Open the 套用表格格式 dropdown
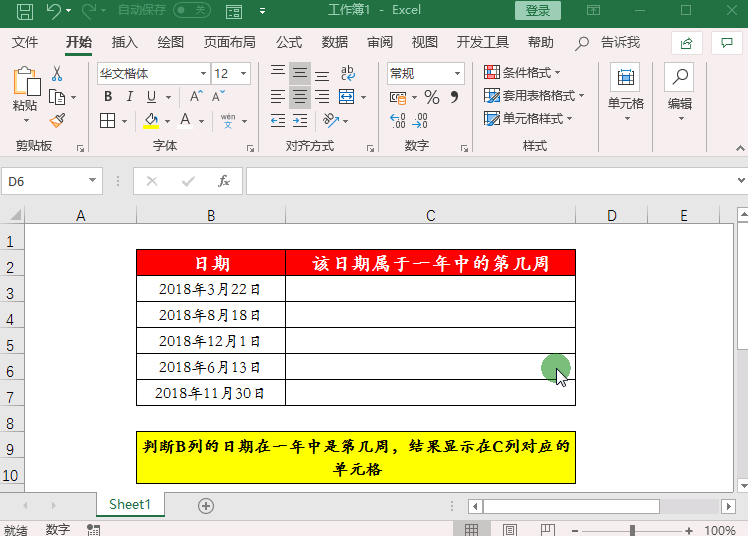Image resolution: width=748 pixels, height=536 pixels. [x=534, y=95]
